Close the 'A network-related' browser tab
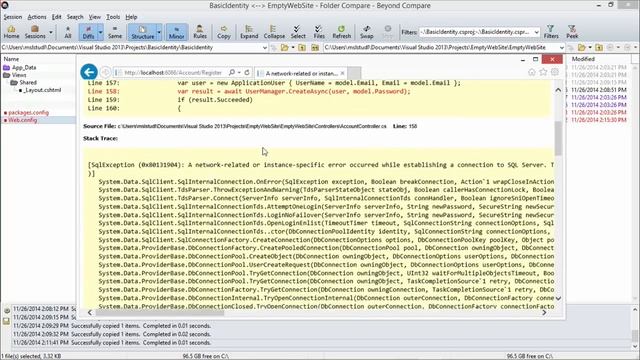640x360 pixels. point(342,73)
